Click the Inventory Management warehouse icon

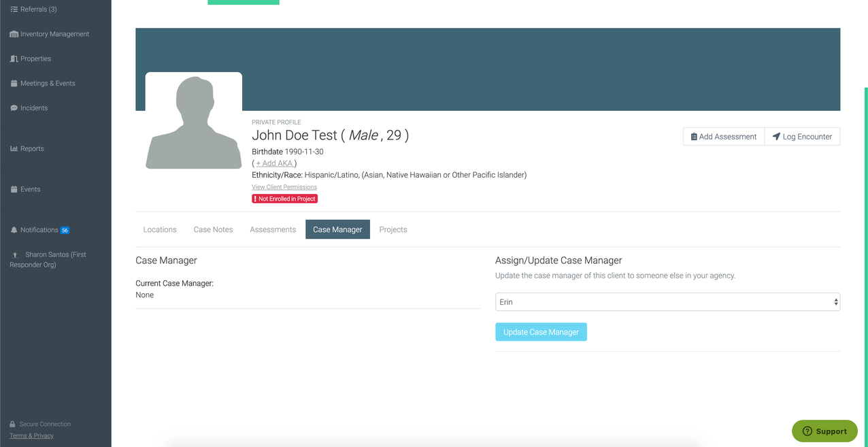pyautogui.click(x=14, y=34)
